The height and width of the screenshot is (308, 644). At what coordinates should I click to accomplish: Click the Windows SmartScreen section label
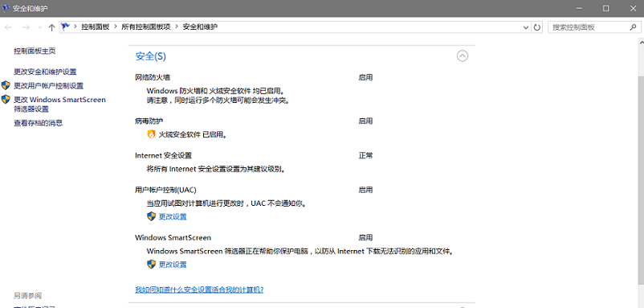pyautogui.click(x=173, y=238)
